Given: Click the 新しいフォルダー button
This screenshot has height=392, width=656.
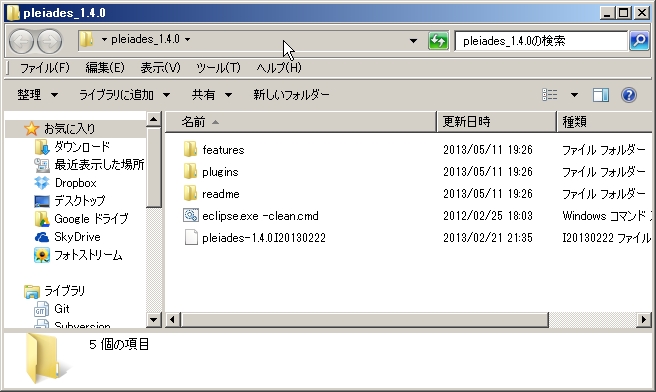Looking at the screenshot, I should click(291, 95).
